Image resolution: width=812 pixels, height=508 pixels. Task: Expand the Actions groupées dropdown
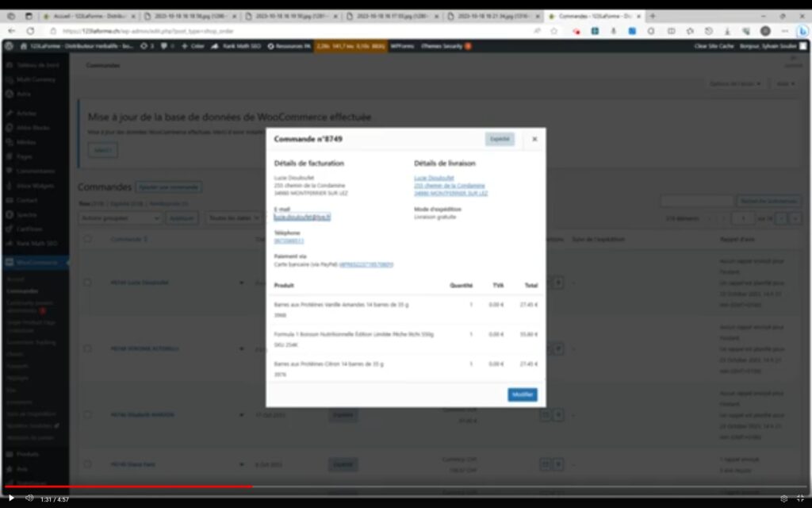coord(121,217)
